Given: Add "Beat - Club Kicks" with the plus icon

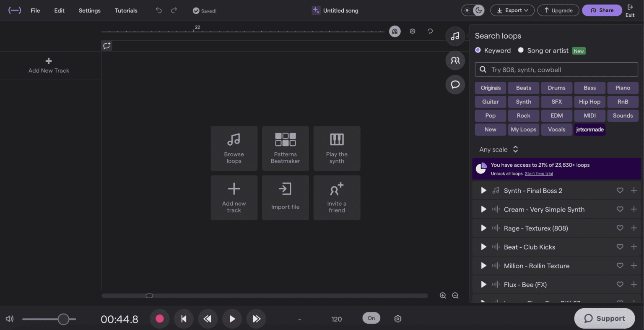Looking at the screenshot, I should coord(634,247).
